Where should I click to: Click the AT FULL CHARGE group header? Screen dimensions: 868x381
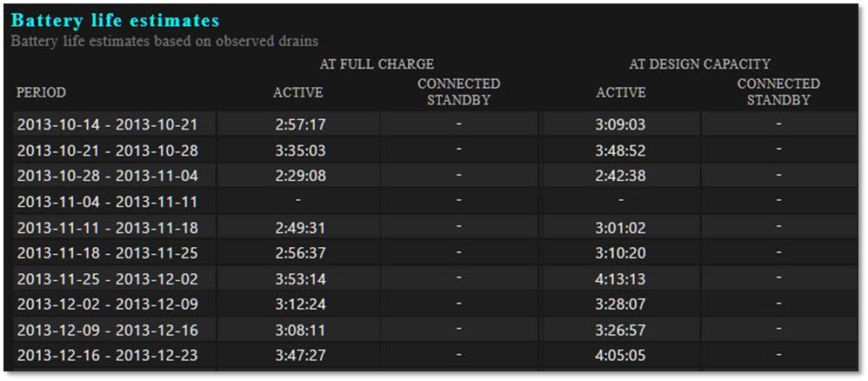(377, 64)
